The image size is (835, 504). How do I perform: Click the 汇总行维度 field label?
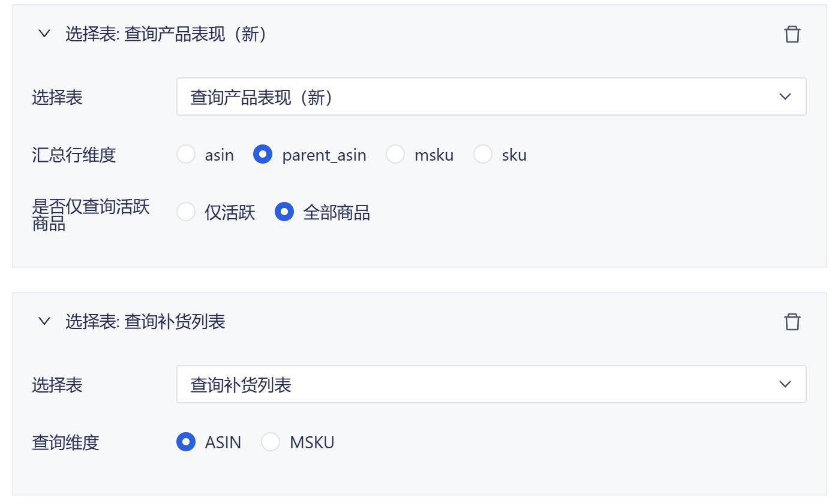[x=74, y=155]
